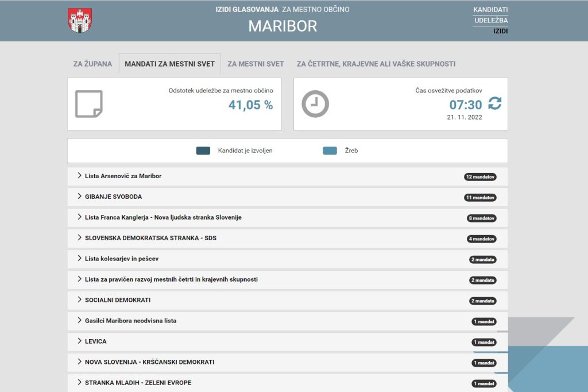Click the dark 'Kandidat je izvoljen' legend swatch
This screenshot has width=588, height=392.
pos(203,151)
